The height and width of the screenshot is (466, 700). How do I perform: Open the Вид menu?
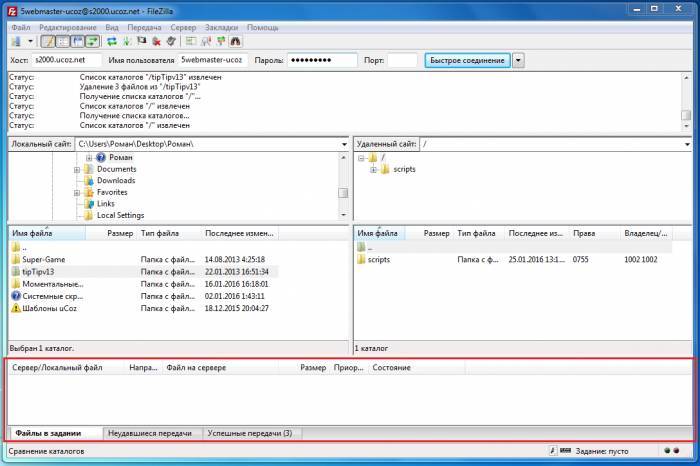click(x=112, y=28)
